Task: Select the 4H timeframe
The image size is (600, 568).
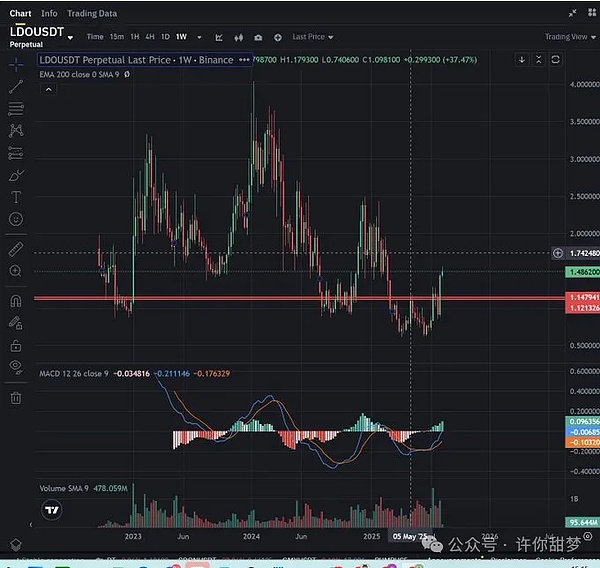Action: click(x=150, y=37)
